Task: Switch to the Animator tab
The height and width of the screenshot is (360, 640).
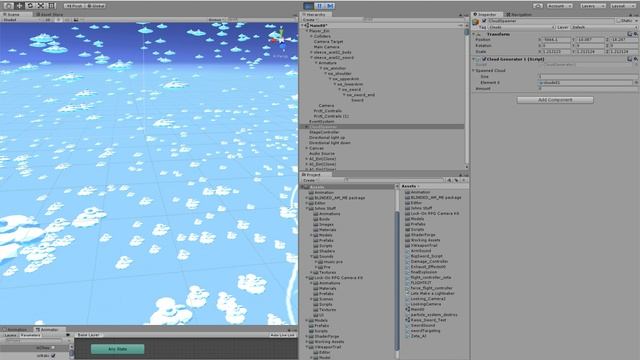Action: click(48, 329)
